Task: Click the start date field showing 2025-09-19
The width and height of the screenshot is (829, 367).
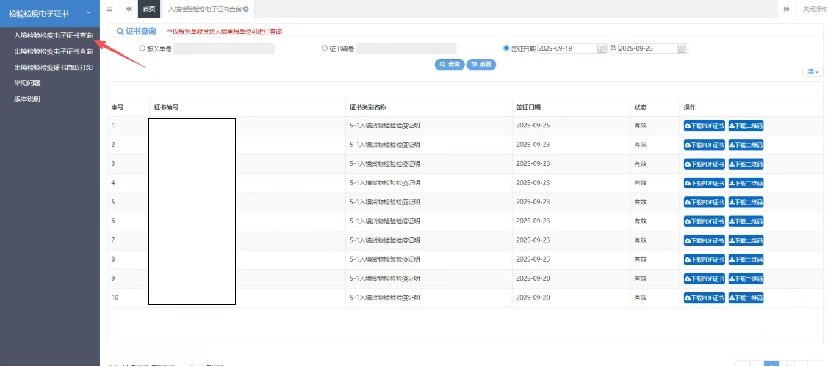Action: point(567,49)
